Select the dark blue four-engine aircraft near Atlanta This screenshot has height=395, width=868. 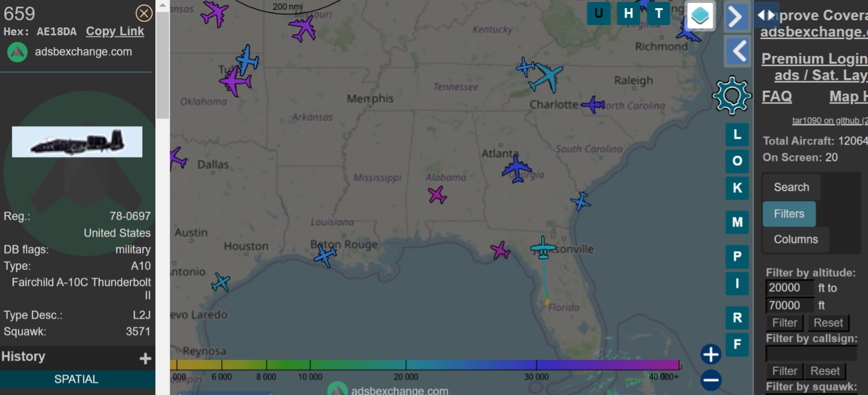pos(516,168)
